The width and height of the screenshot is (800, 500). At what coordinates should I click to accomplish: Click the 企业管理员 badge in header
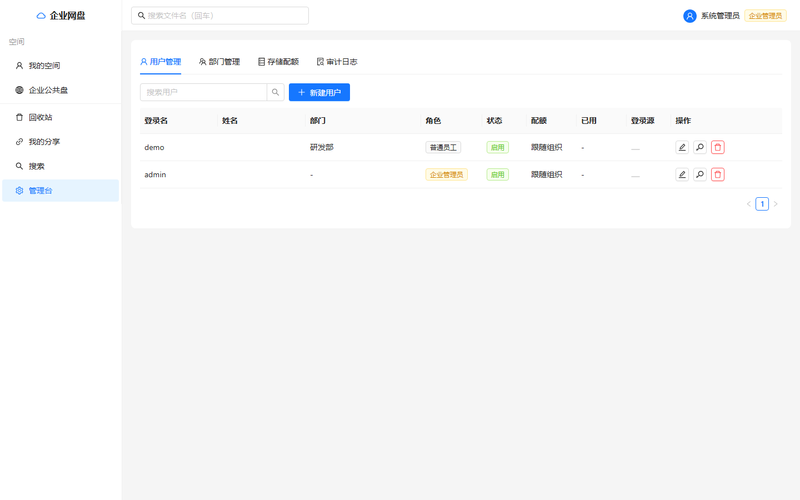pyautogui.click(x=765, y=16)
